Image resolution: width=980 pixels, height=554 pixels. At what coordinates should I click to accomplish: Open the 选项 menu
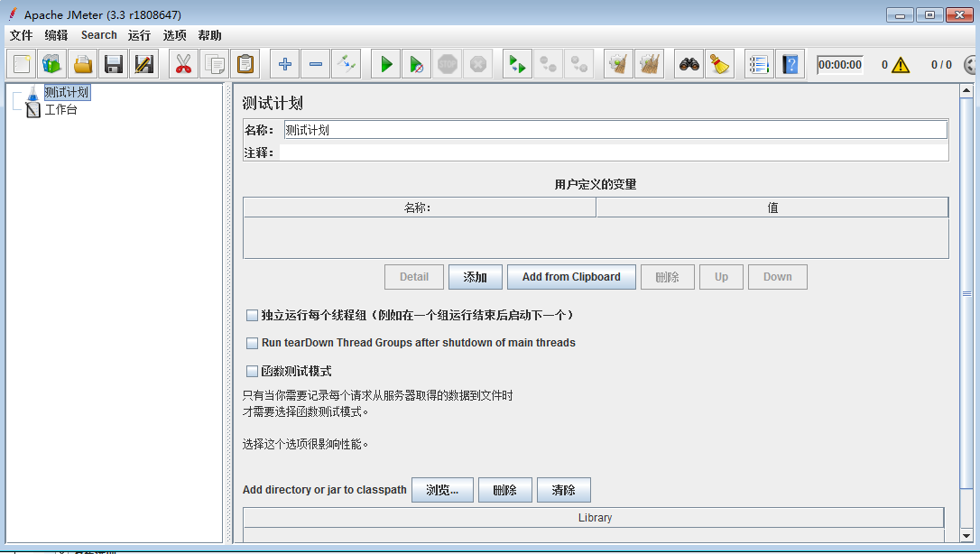tap(174, 35)
